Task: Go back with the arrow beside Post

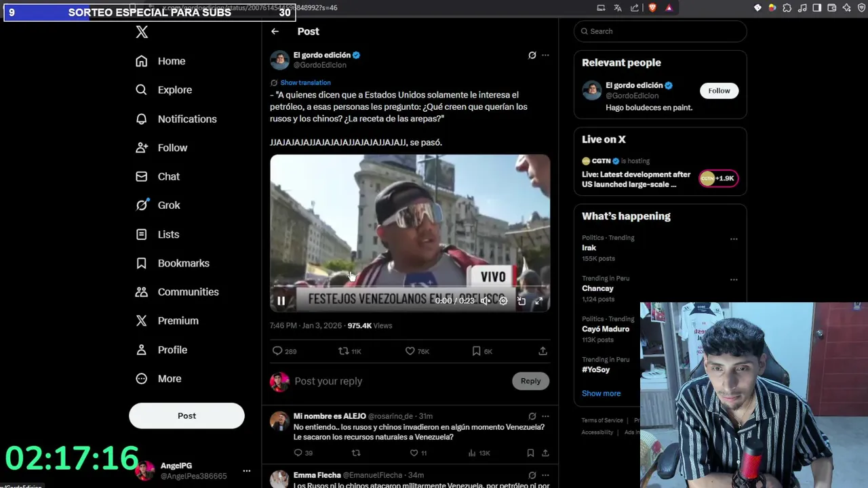Action: point(275,31)
